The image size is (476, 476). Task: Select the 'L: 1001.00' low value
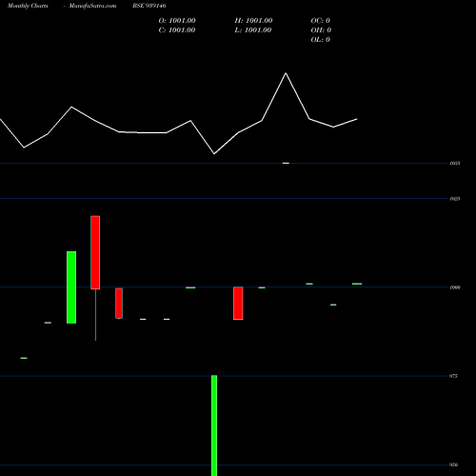click(x=253, y=30)
